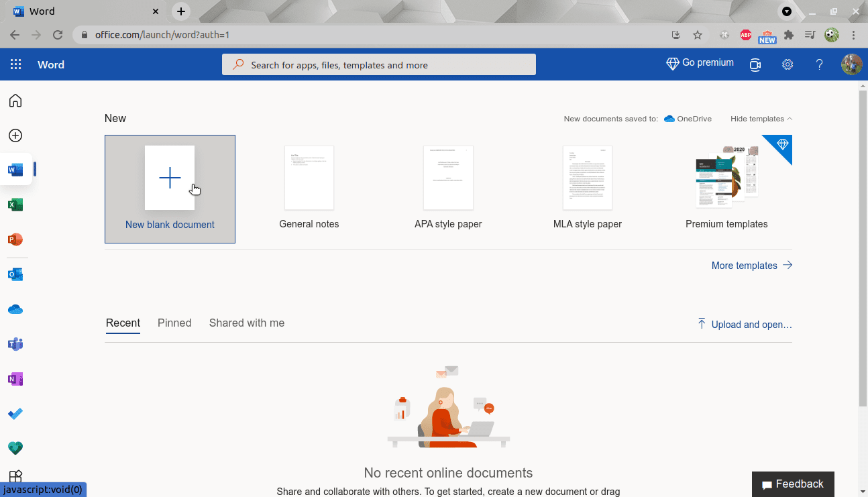Screen dimensions: 868x497
Task: Open OneNote from the sidebar
Action: pos(15,379)
